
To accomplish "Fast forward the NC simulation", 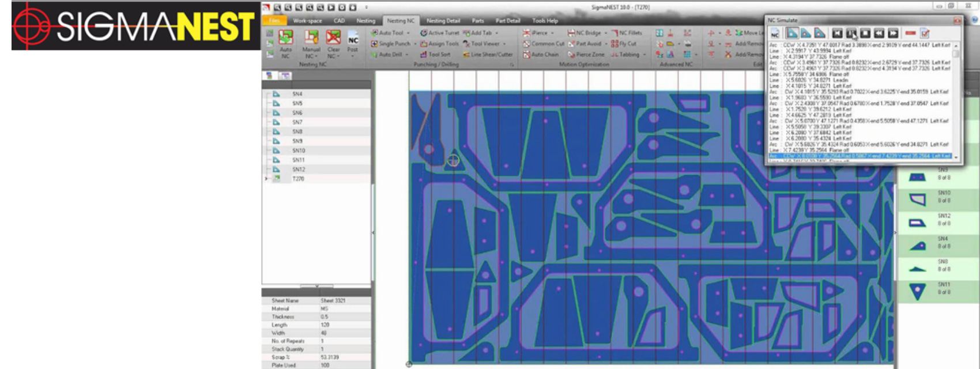I will 893,33.
